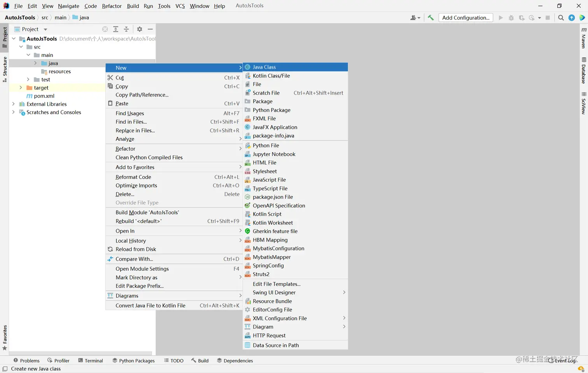Click Compare With... entry
Screen dimensions: 588x373
coord(174,259)
